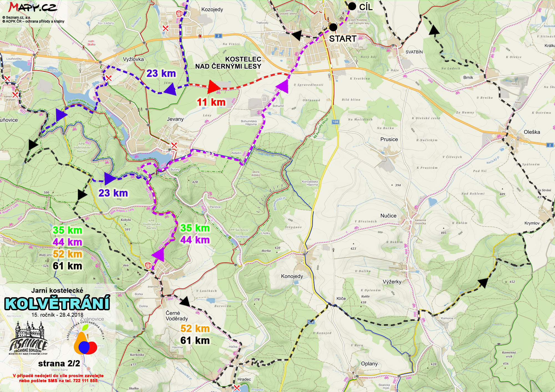
Task: Click the Oplany town label
Action: pyautogui.click(x=369, y=364)
